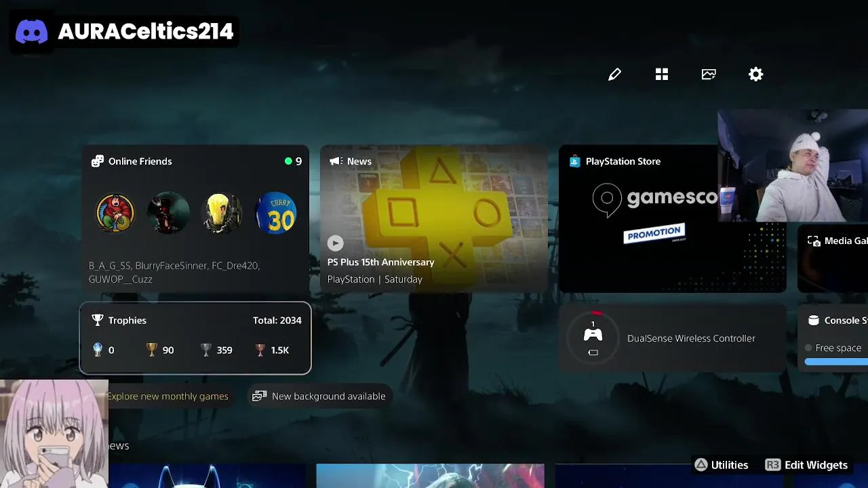Click the PlayStation Store bag icon
Viewport: 868px width, 488px height.
[x=574, y=161]
